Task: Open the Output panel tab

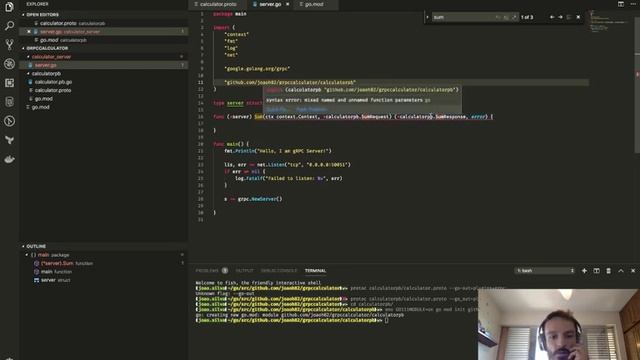Action: (x=244, y=271)
